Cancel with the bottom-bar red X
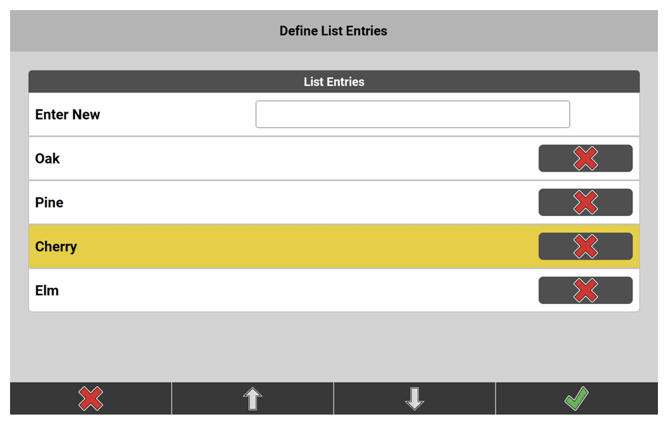The height and width of the screenshot is (428, 670). coord(91,398)
